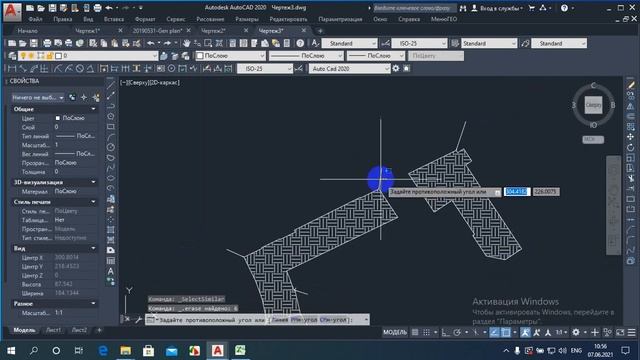The image size is (640, 360).
Task: Click the search keyword input field
Action: coord(414,8)
